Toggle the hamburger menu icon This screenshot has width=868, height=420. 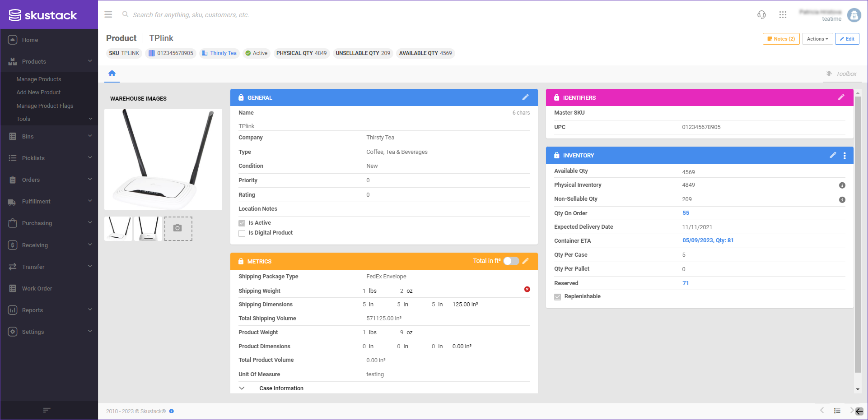(x=108, y=14)
